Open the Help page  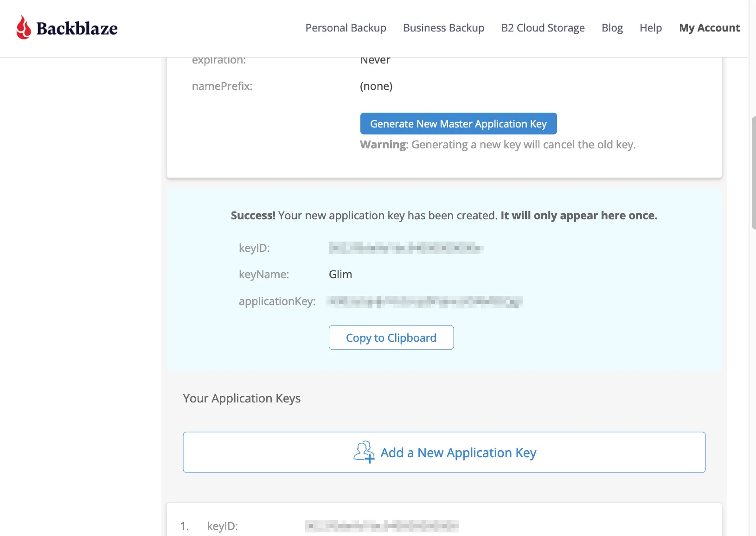650,28
